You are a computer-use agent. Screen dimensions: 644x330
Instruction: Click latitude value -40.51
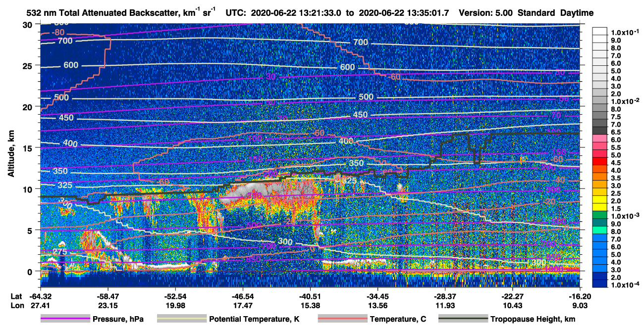(310, 296)
